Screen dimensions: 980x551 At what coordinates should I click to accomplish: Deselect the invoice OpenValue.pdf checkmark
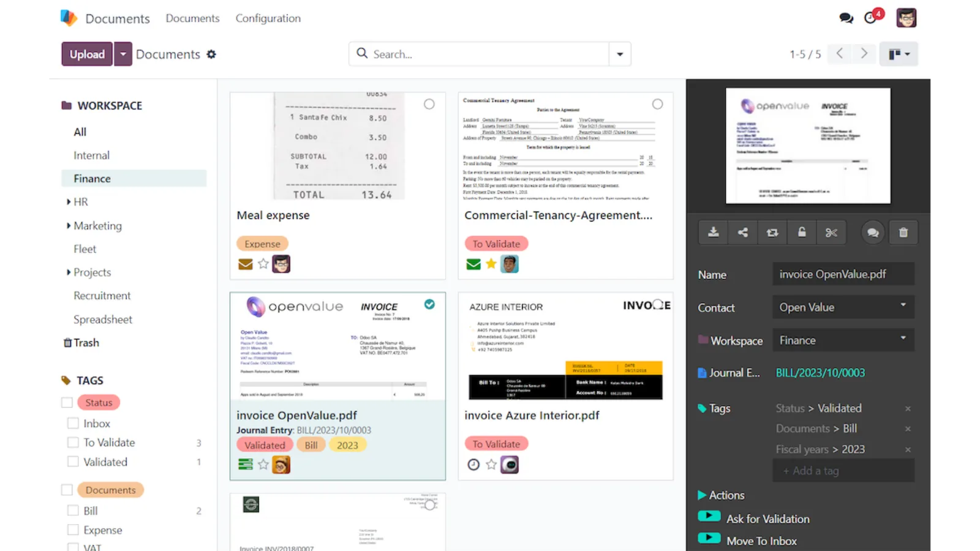tap(429, 304)
